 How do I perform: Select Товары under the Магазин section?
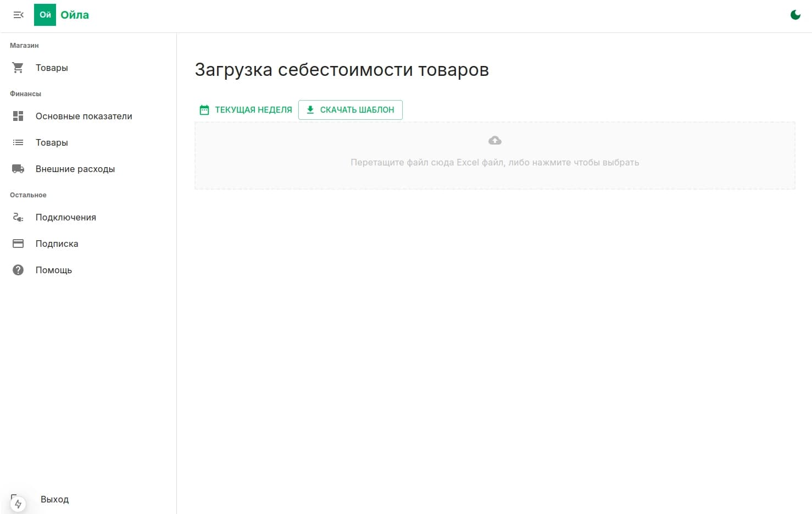click(52, 67)
